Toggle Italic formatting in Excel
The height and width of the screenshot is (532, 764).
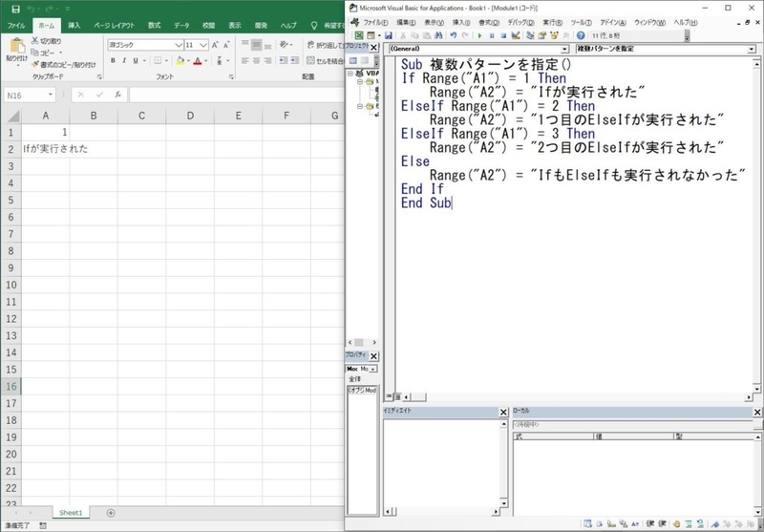click(124, 61)
